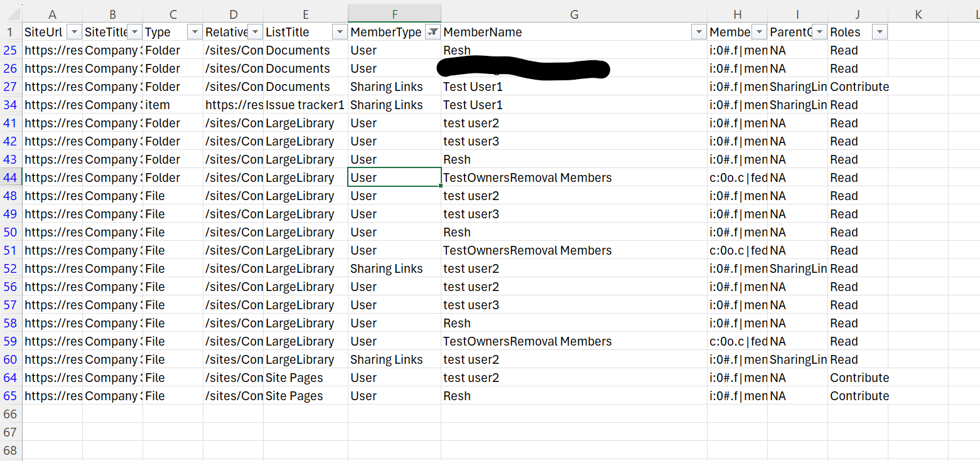This screenshot has height=461, width=980.
Task: Click the 'Site Pages' cell in row 64
Action: click(x=306, y=378)
